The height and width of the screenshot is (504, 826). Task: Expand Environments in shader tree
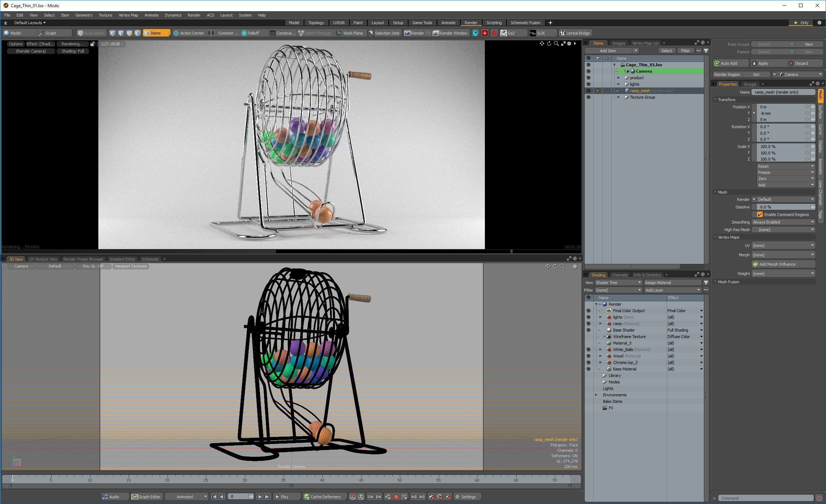tap(596, 395)
